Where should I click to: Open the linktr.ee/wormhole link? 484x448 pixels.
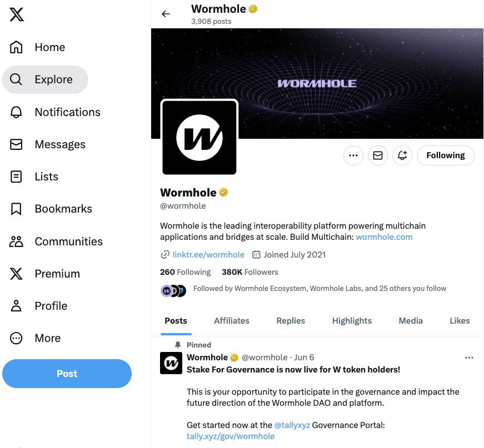208,255
